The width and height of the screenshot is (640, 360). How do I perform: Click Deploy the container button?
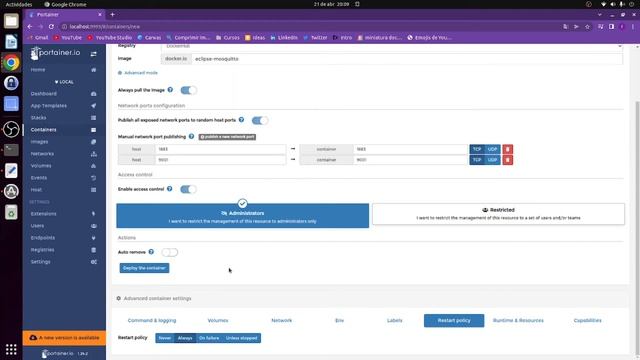pos(144,268)
